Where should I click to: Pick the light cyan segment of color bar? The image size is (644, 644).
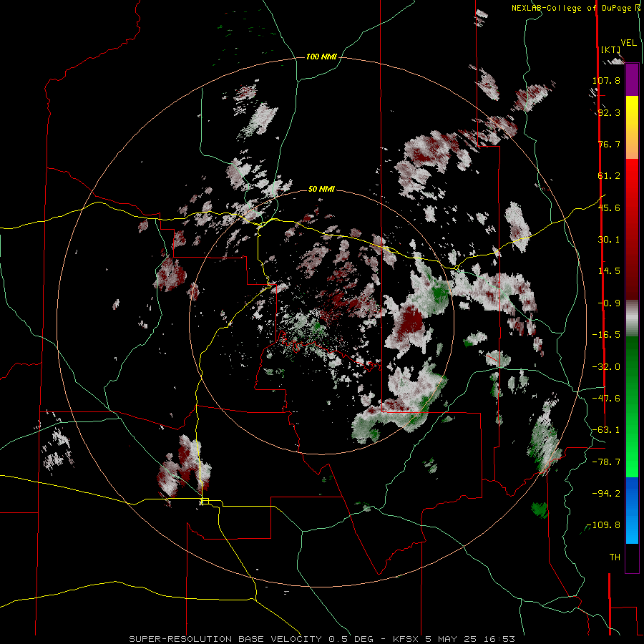632,528
